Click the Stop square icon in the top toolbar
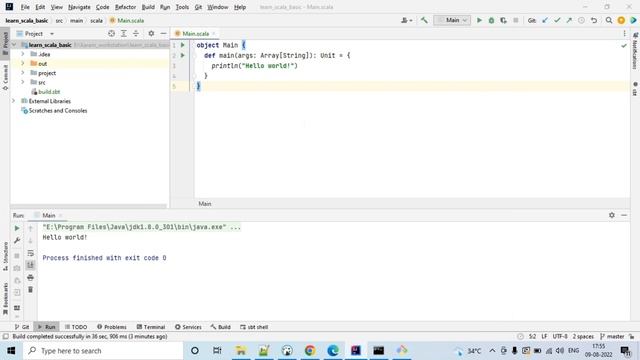The height and width of the screenshot is (360, 640). (516, 20)
